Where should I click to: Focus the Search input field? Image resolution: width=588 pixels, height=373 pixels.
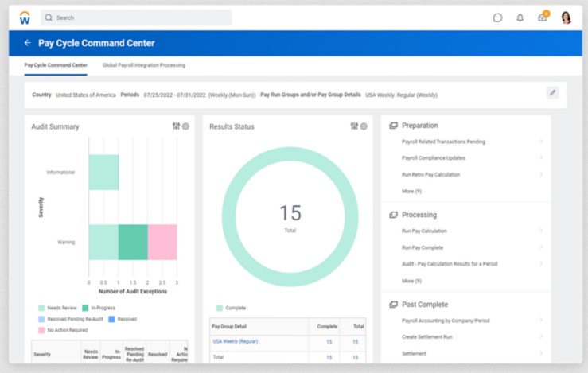[x=136, y=17]
